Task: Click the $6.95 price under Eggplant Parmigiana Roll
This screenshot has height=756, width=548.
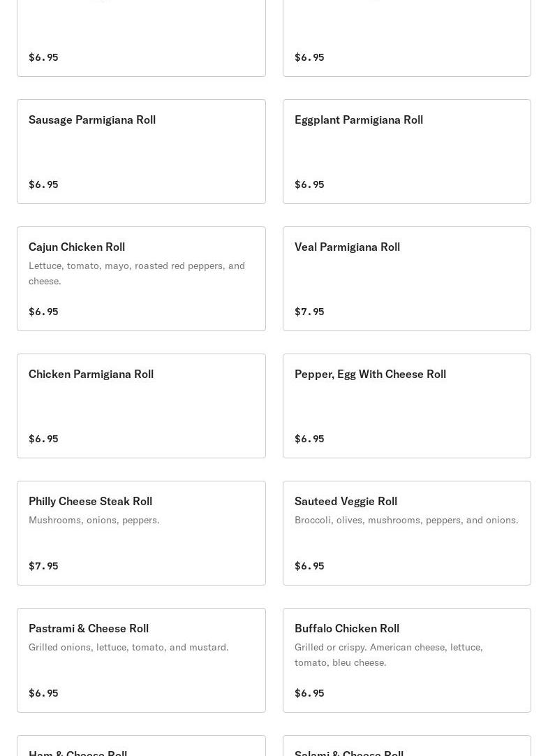Action: pos(309,184)
